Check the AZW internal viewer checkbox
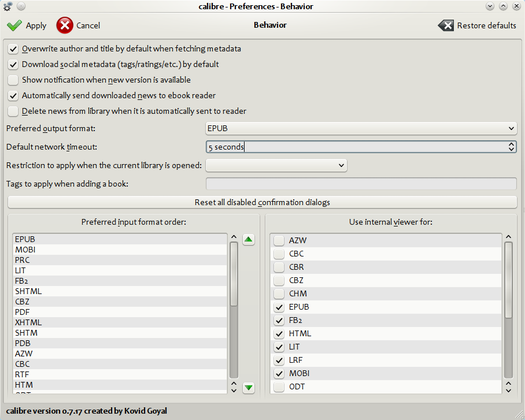The height and width of the screenshot is (420, 525). pos(279,241)
